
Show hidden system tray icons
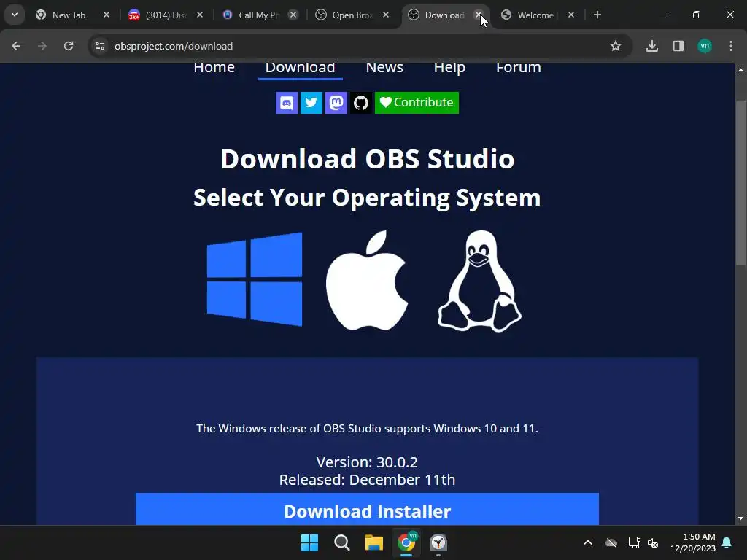click(588, 542)
